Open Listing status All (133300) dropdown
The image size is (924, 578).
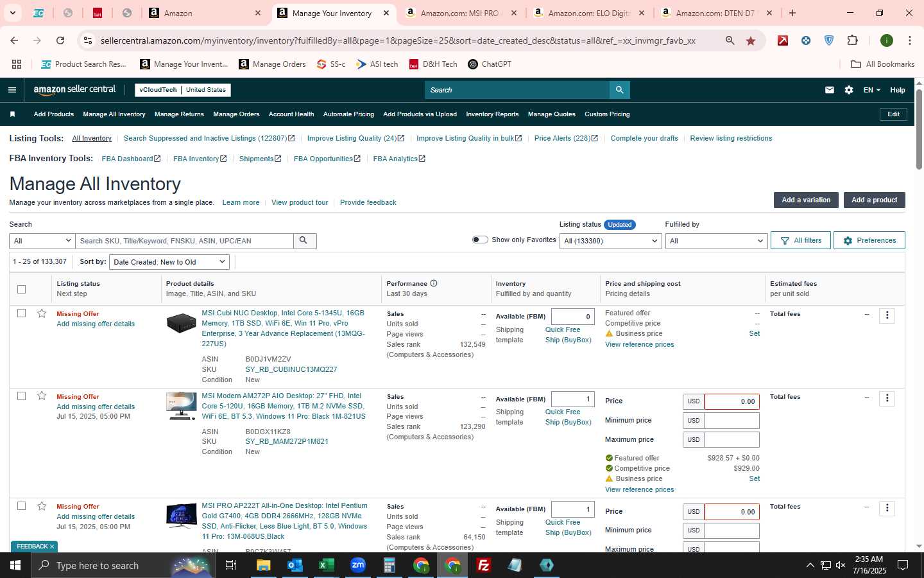click(611, 241)
